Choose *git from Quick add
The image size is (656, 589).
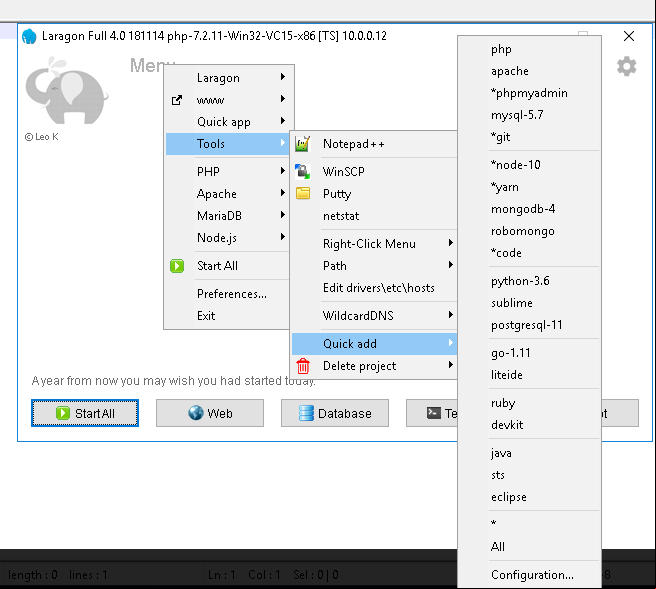530,137
